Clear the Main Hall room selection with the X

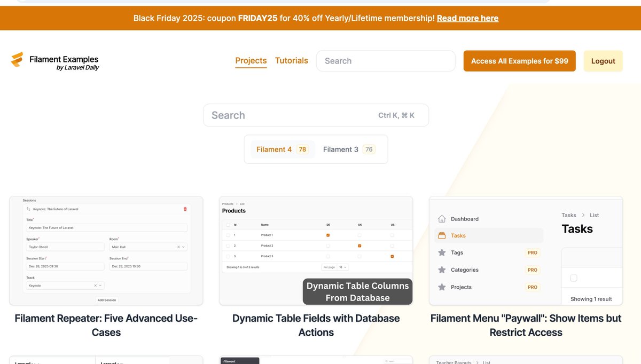coord(178,247)
